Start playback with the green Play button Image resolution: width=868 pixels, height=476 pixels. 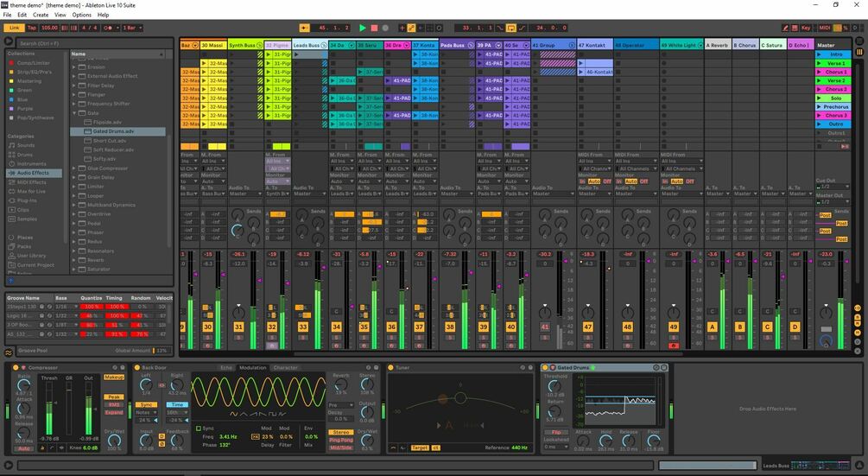363,28
